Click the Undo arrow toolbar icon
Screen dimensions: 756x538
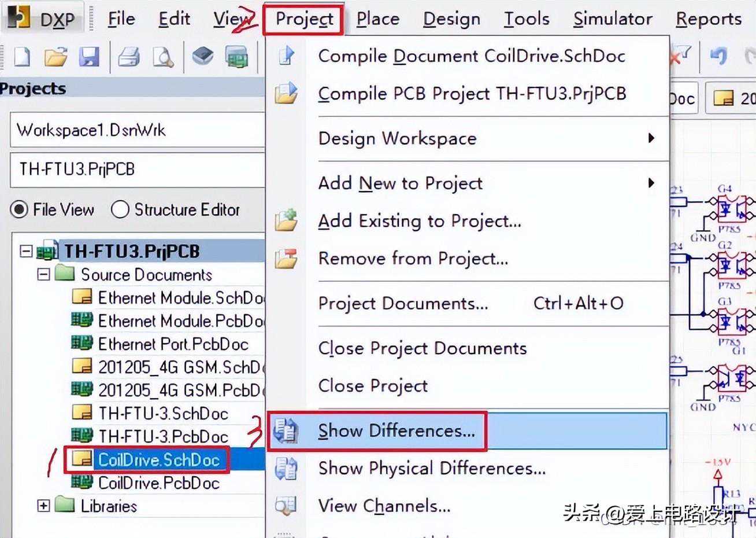pyautogui.click(x=718, y=56)
